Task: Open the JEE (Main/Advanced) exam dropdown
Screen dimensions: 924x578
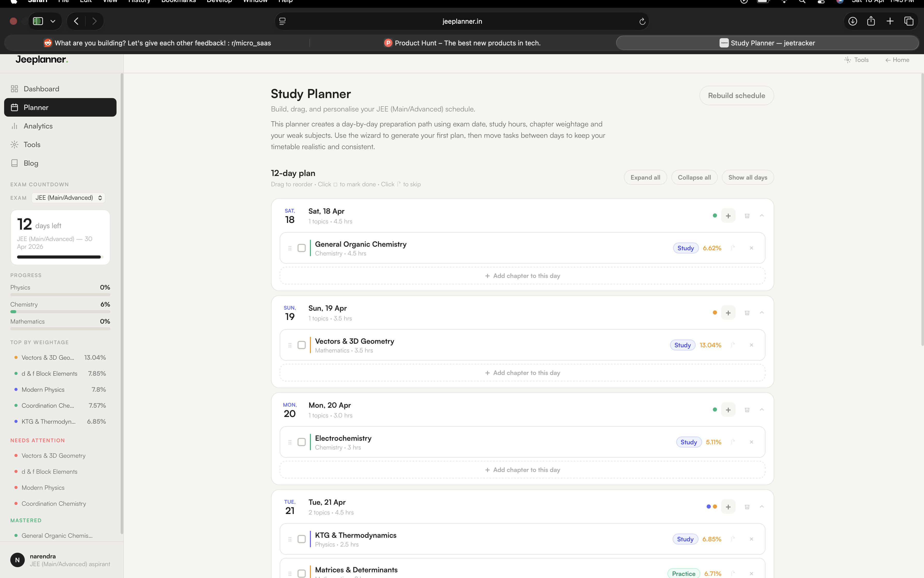Action: 68,198
